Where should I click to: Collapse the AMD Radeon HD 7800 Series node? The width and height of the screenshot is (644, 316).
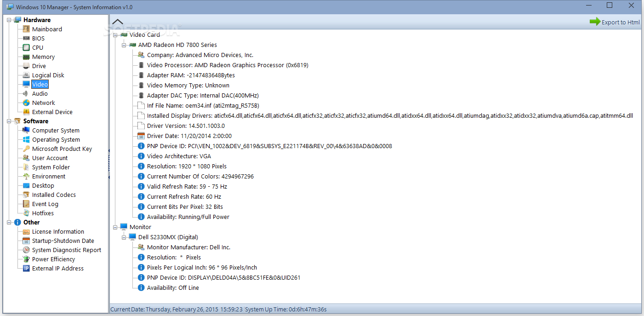click(x=124, y=45)
